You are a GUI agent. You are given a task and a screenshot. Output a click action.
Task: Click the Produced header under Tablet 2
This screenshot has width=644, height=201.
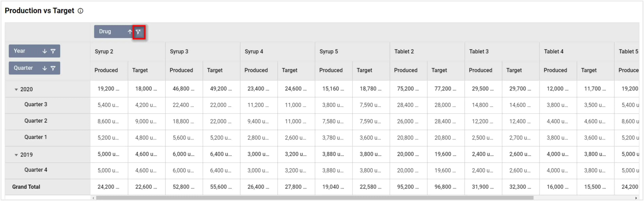406,70
